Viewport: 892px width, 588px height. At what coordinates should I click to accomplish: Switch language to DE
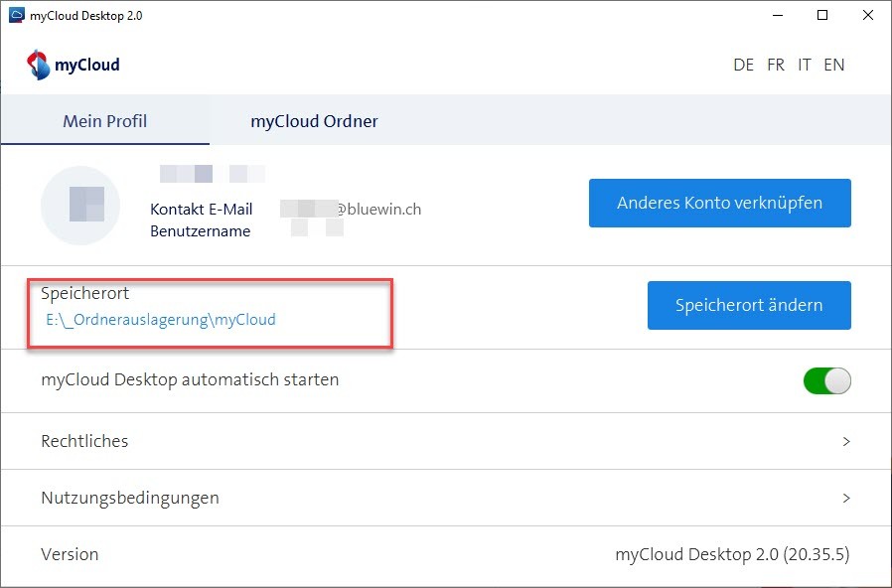coord(743,65)
